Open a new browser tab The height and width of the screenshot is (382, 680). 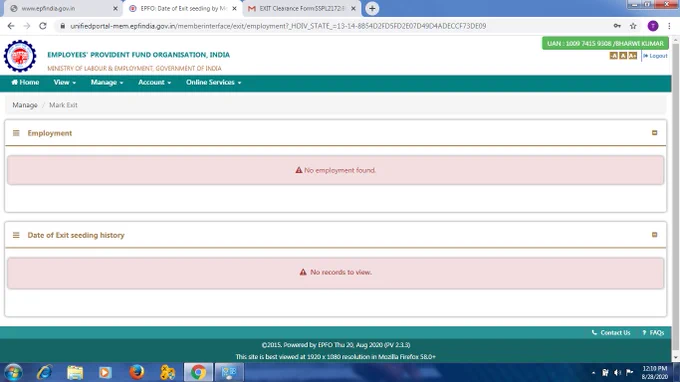[372, 9]
